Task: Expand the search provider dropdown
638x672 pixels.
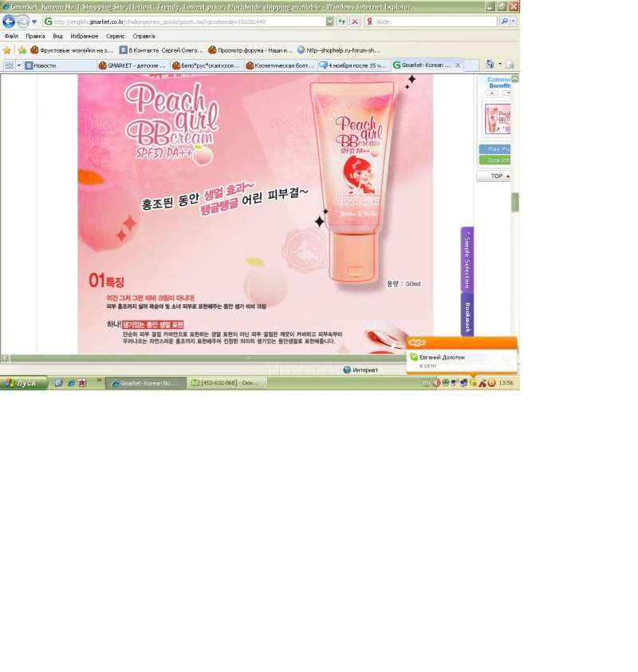Action: [514, 22]
